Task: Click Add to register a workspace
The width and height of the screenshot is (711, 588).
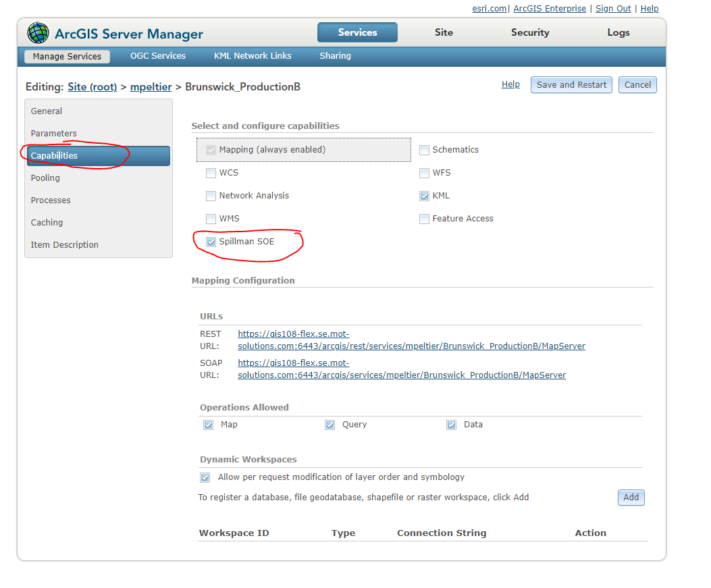Action: (x=631, y=498)
